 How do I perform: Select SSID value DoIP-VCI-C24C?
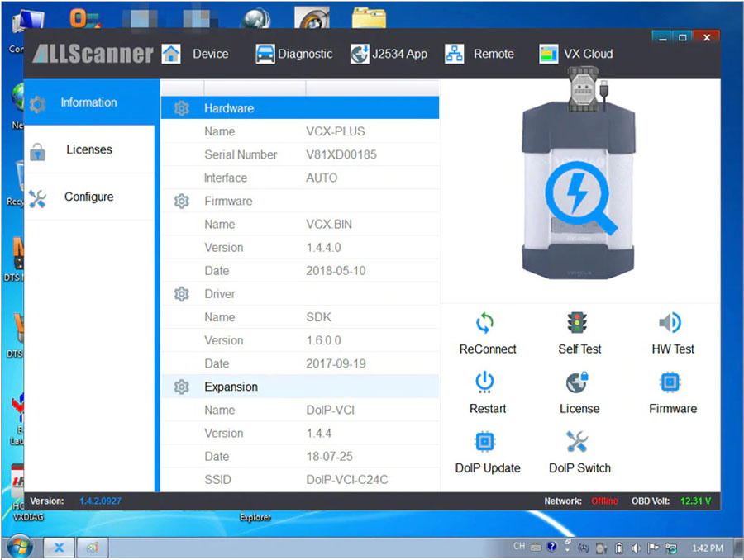pyautogui.click(x=347, y=480)
